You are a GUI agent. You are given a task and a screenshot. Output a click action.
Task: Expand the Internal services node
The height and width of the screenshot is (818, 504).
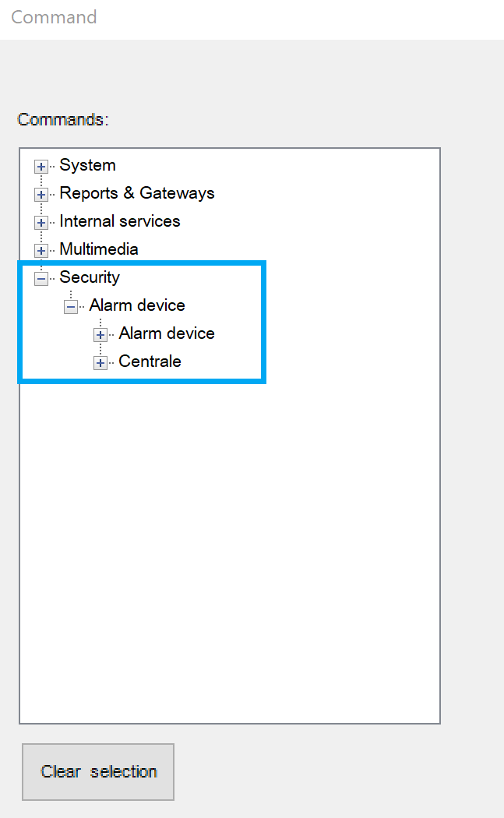[x=41, y=222]
